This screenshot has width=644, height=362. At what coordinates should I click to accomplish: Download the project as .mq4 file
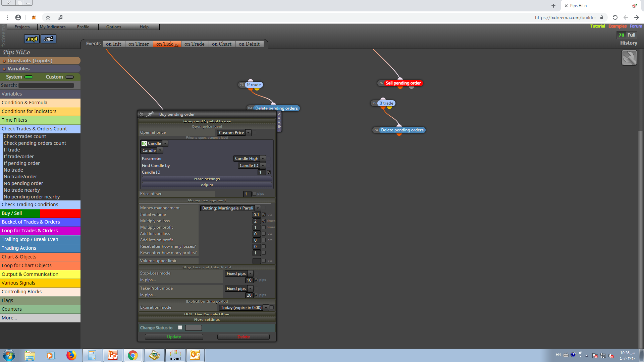coord(32,39)
